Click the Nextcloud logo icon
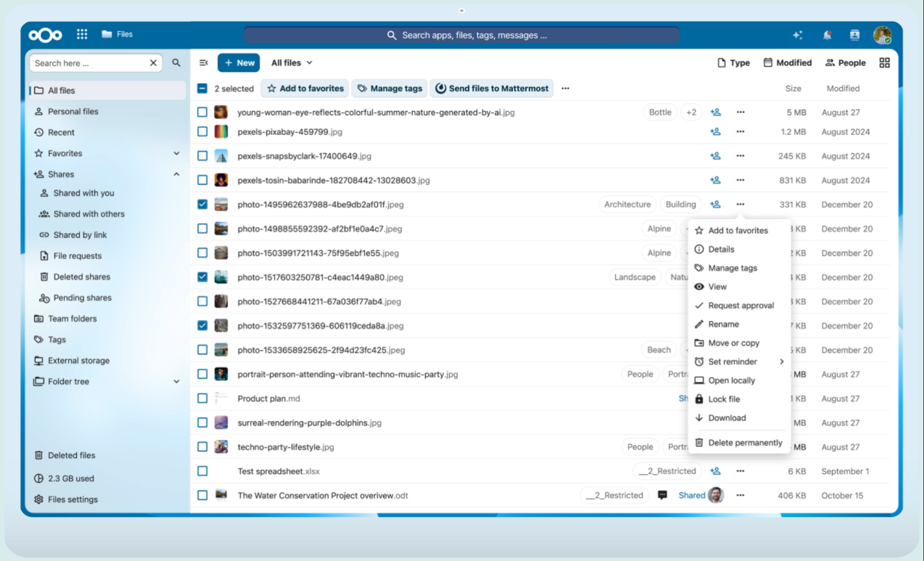 click(45, 35)
